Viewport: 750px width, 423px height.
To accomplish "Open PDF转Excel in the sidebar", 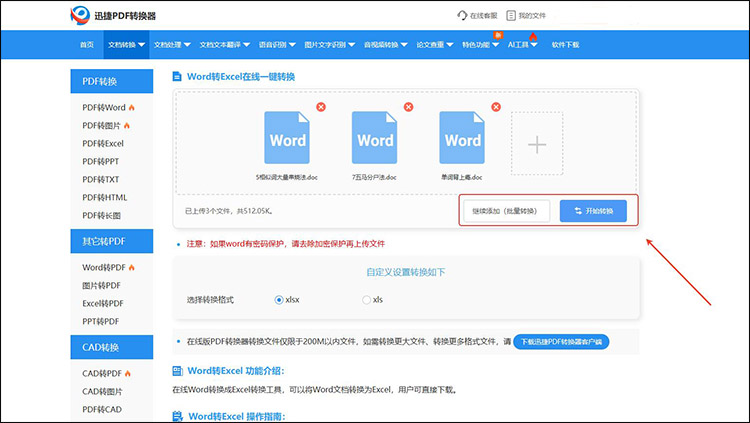I will coord(103,144).
